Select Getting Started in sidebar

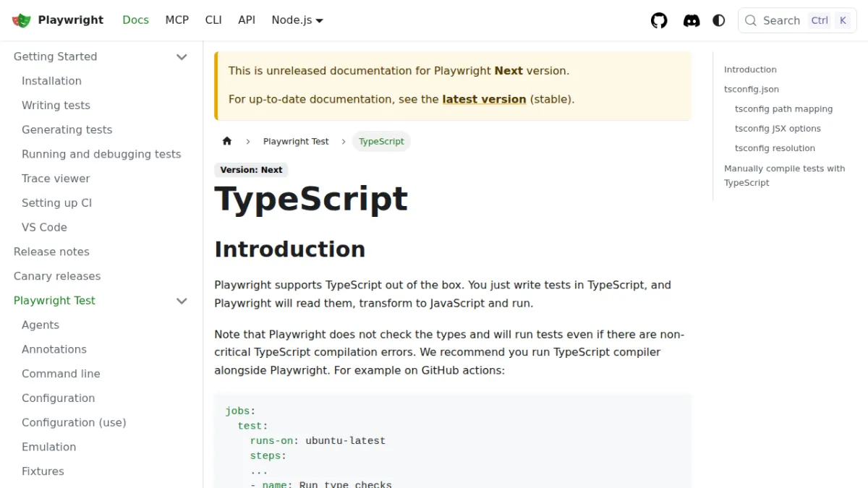pyautogui.click(x=55, y=56)
